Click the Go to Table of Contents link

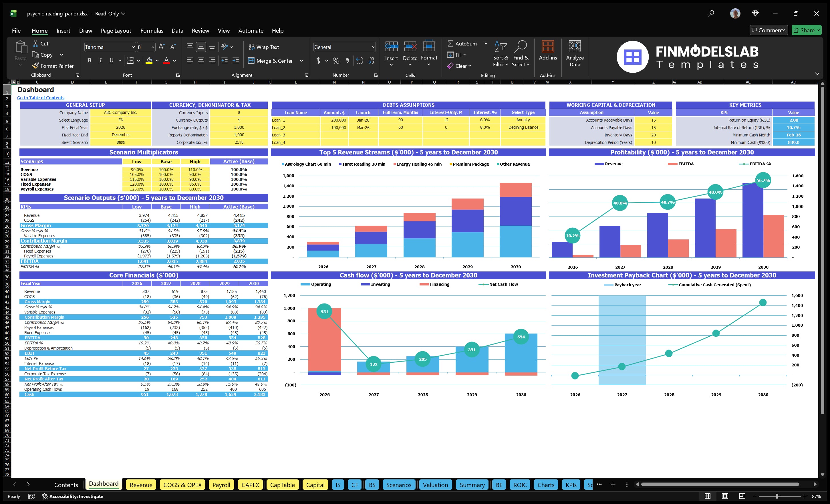[x=40, y=97]
